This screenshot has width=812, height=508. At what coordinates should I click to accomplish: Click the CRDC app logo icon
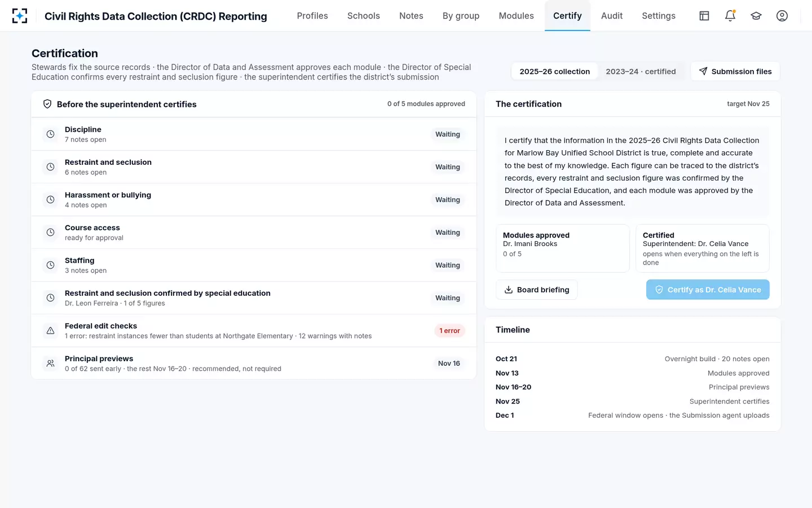point(20,16)
